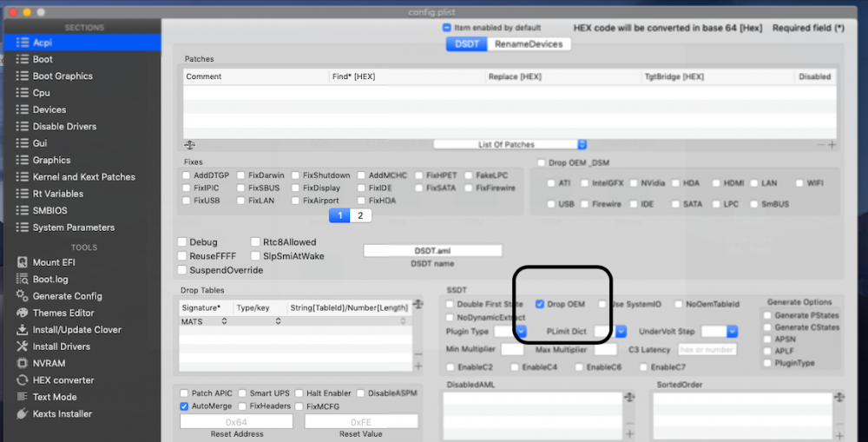Click the Boot section list icon
868x442 pixels.
click(x=23, y=59)
